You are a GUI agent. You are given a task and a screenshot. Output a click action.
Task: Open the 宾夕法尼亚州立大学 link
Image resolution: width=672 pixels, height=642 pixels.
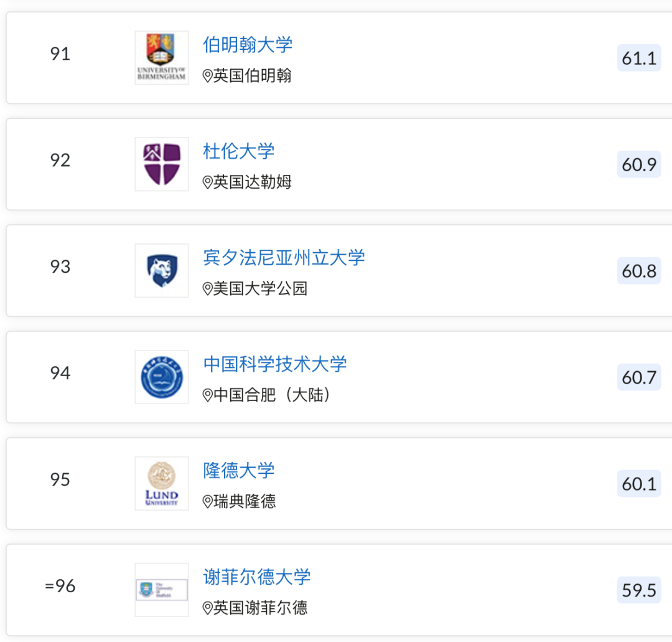click(x=284, y=258)
